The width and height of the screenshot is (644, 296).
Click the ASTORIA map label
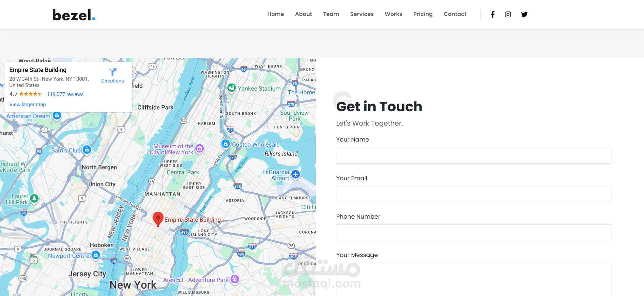(x=235, y=201)
